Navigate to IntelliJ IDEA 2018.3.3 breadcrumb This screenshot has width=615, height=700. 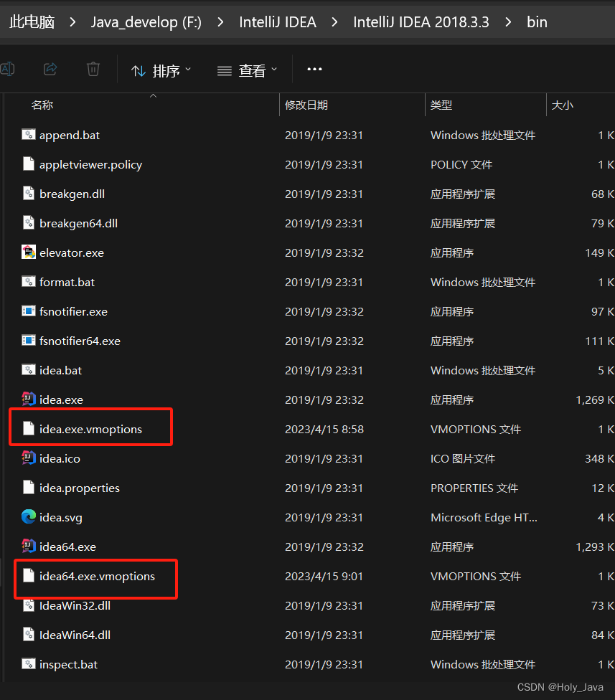421,22
